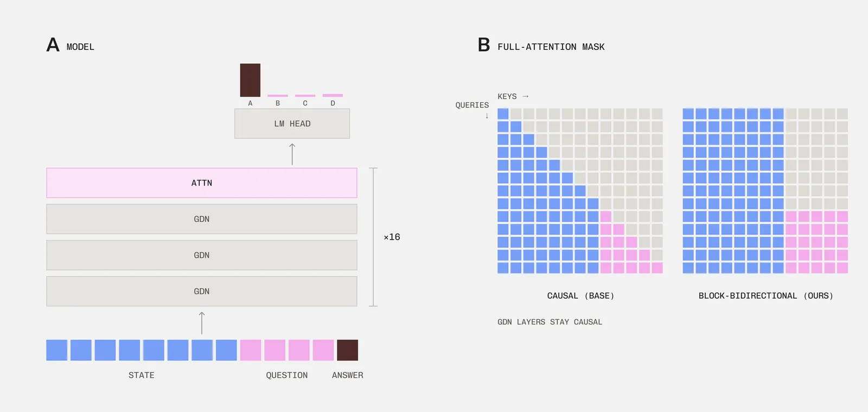Click the top-left blue cell of causal mask
The width and height of the screenshot is (868, 412).
503,114
